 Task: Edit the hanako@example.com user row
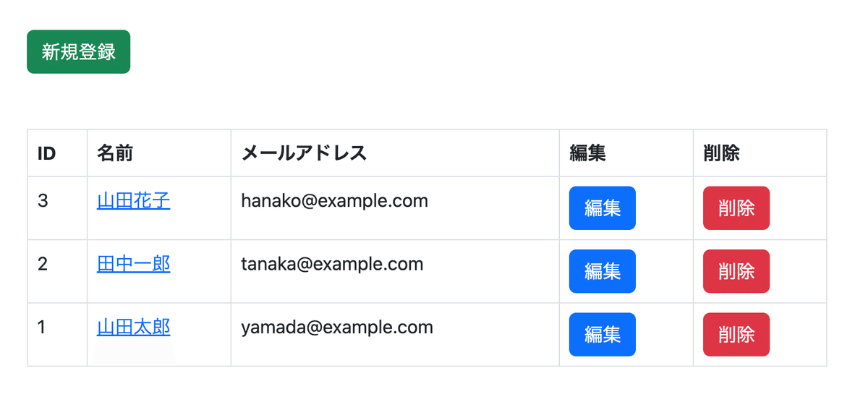tap(603, 208)
